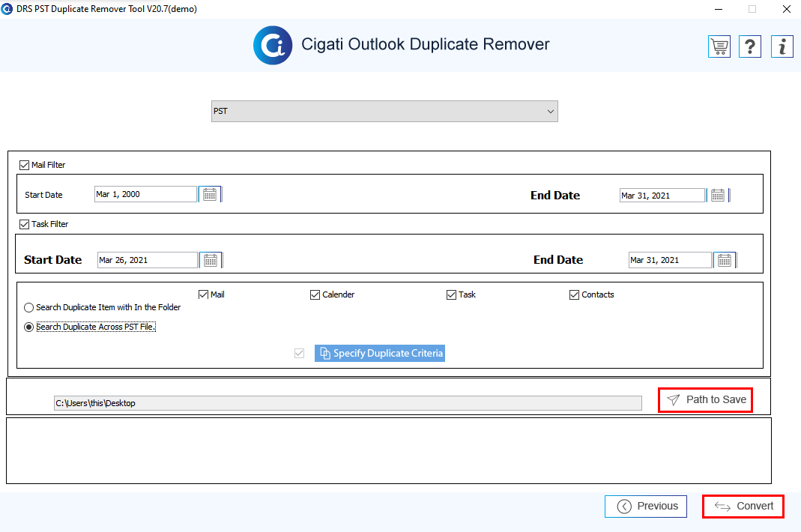Open the shopping cart purchase icon
This screenshot has width=801, height=532.
coord(719,47)
